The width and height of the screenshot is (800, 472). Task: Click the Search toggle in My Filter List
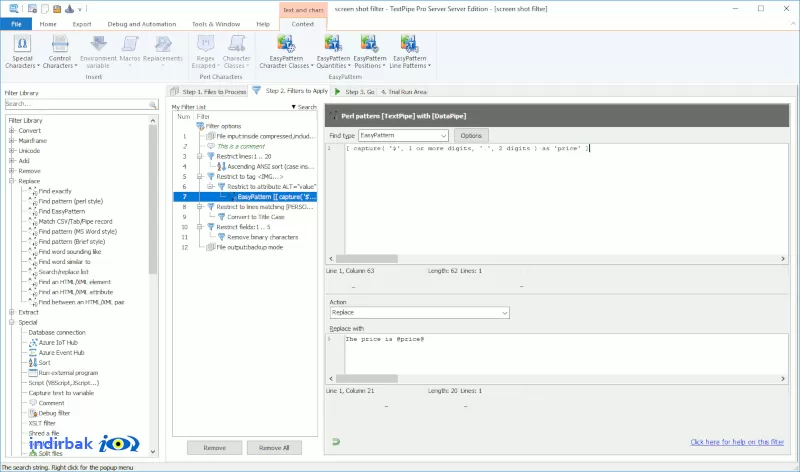[304, 107]
